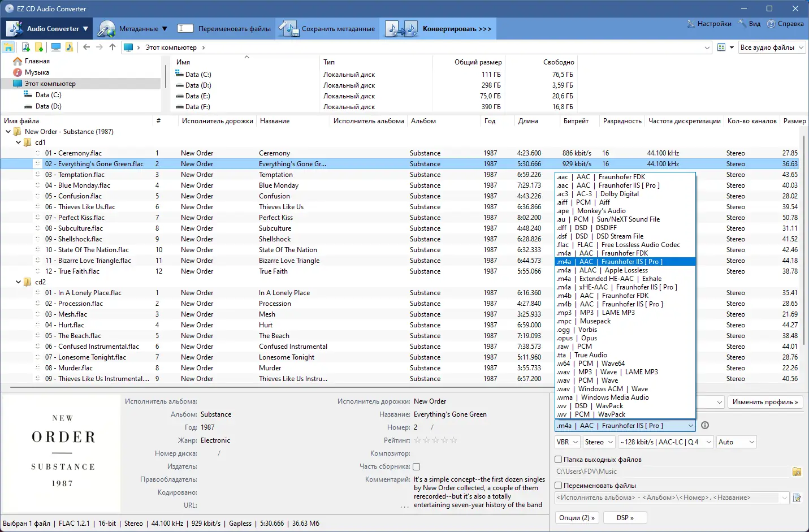Open the Audio Converter mode icon
This screenshot has width=809, height=532.
click(15, 28)
